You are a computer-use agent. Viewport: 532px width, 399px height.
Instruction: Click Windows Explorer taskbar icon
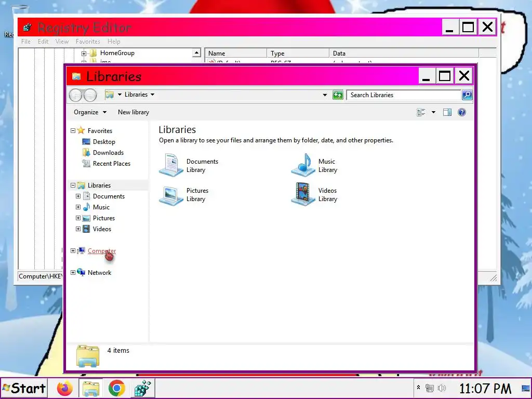click(90, 388)
